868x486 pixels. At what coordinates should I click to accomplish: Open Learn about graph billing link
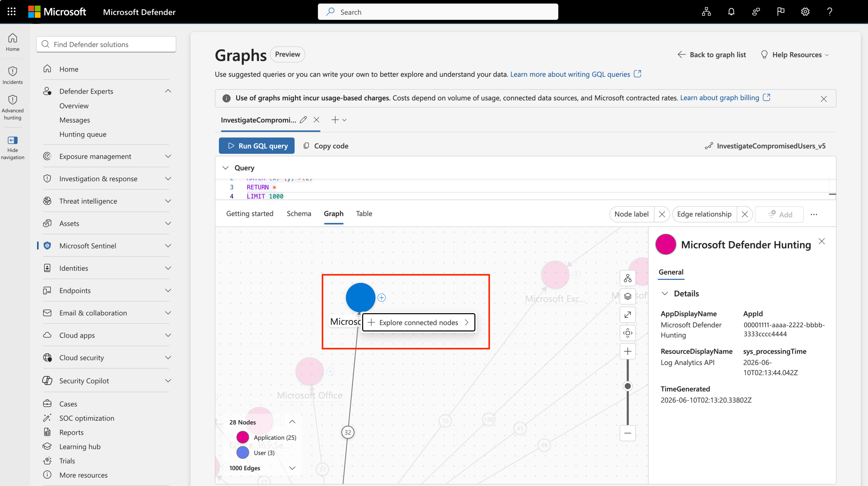pyautogui.click(x=725, y=98)
